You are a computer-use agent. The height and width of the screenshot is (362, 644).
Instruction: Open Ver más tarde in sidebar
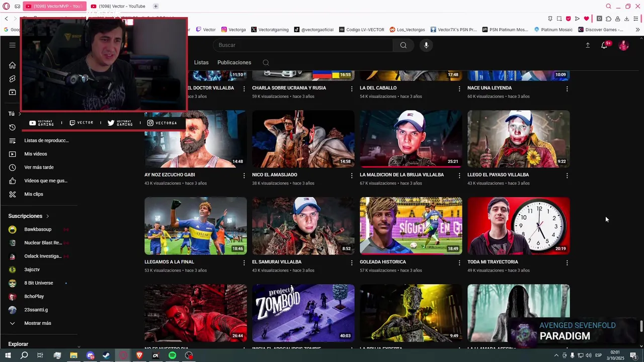pyautogui.click(x=38, y=167)
